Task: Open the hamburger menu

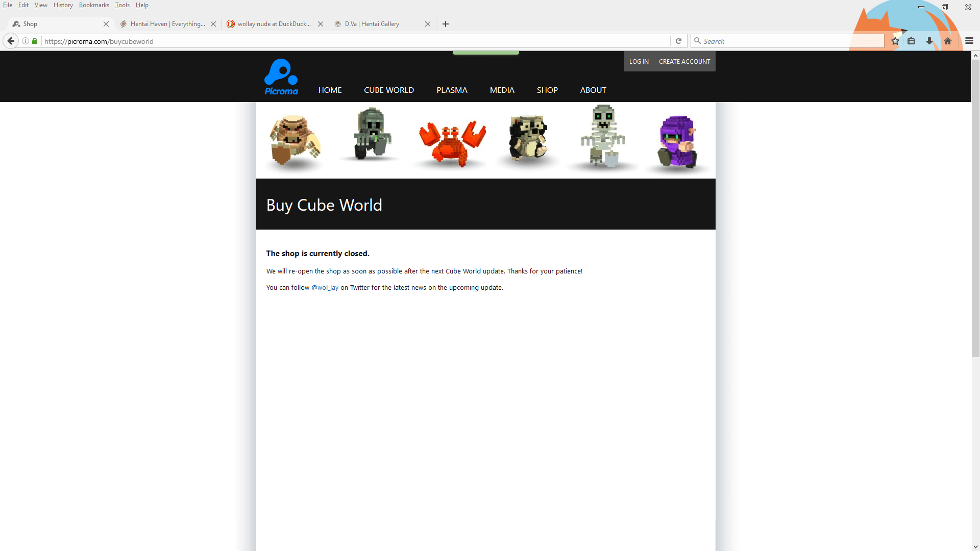Action: click(969, 41)
